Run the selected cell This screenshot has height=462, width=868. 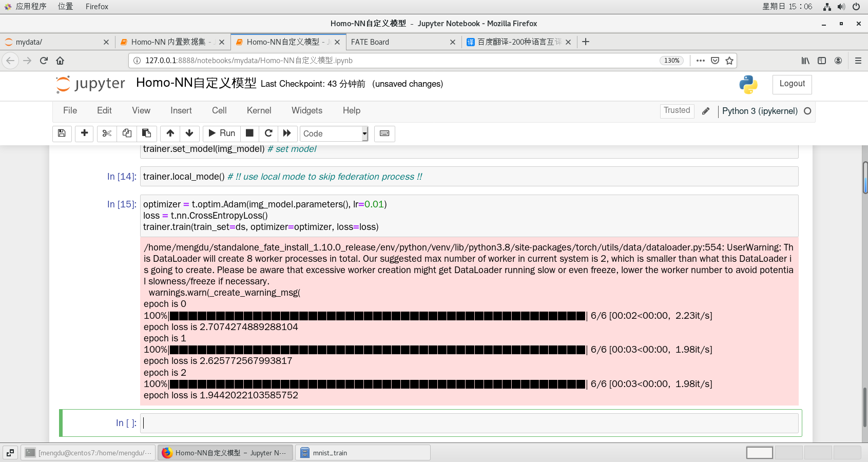coord(222,133)
